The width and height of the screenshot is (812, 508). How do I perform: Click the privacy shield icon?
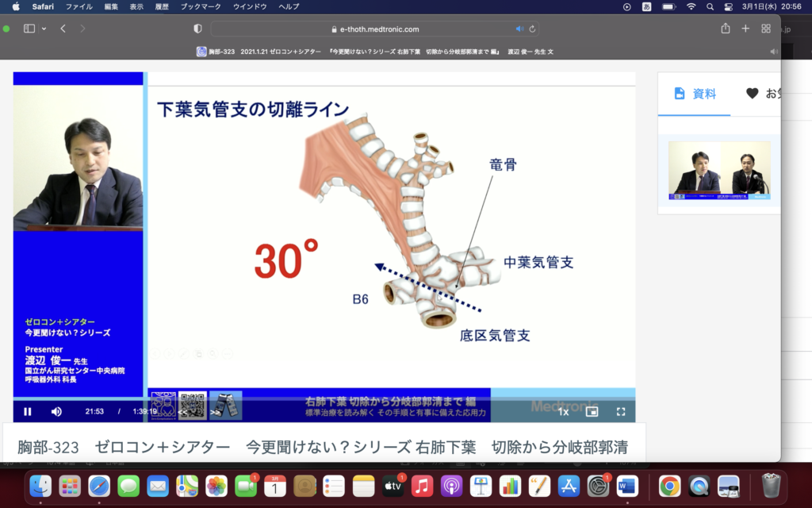click(197, 29)
